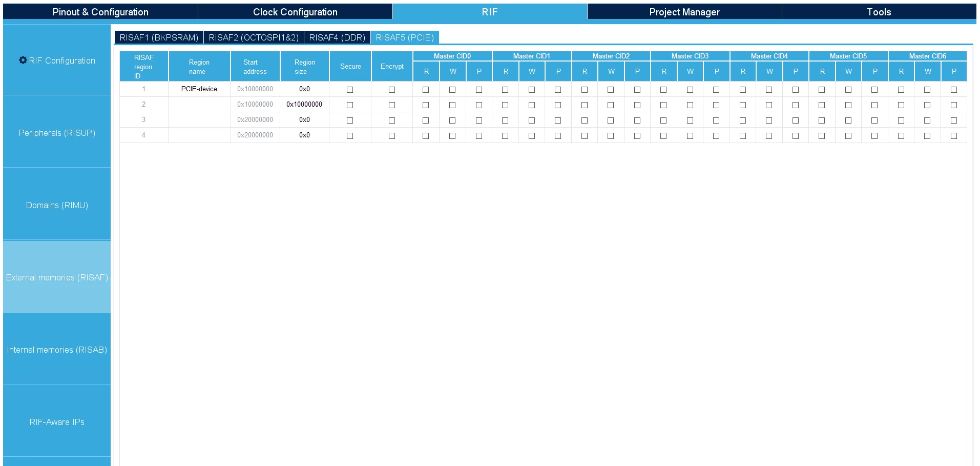Image resolution: width=980 pixels, height=466 pixels.
Task: Toggle Secure checkbox for region 2
Action: [x=350, y=105]
